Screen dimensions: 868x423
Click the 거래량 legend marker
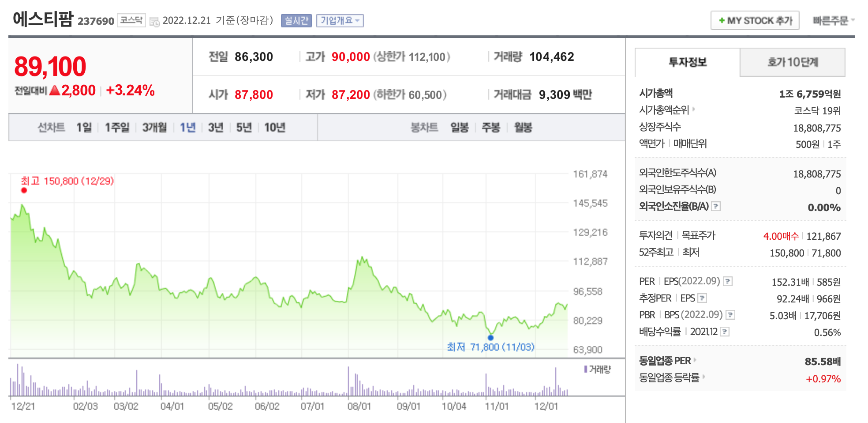[x=585, y=369]
